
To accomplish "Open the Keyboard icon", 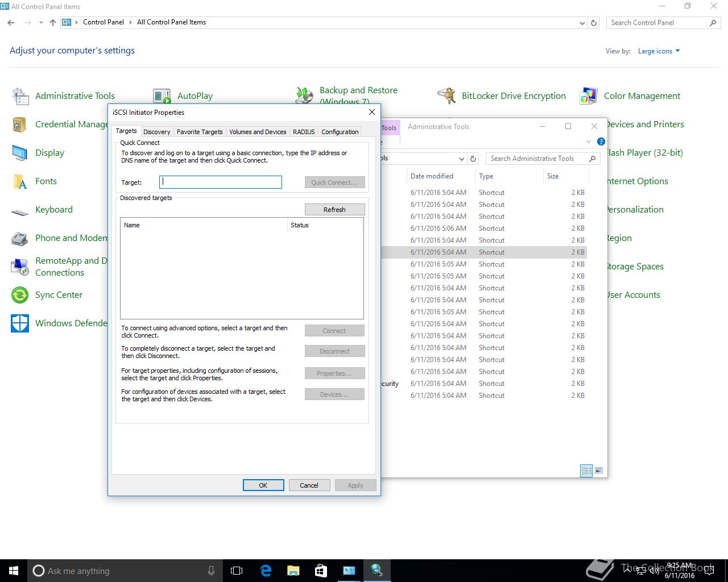I will (x=20, y=212).
